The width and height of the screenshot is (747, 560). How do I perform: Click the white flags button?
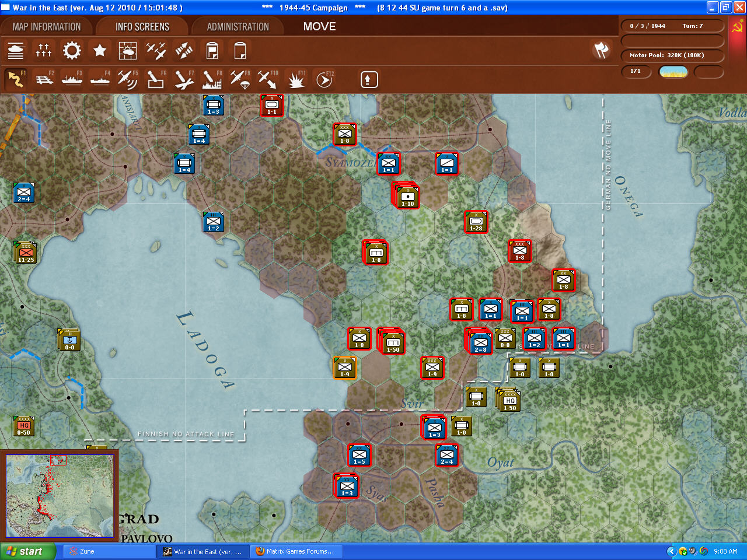(x=601, y=50)
